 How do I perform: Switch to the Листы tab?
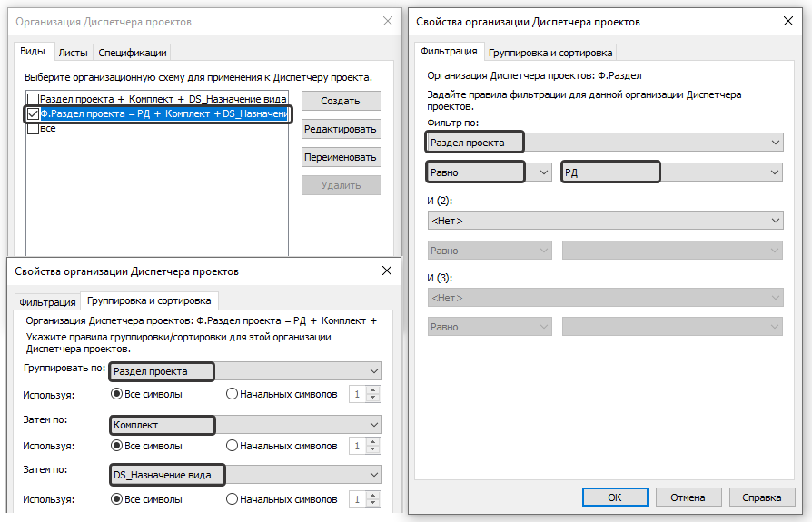[74, 53]
